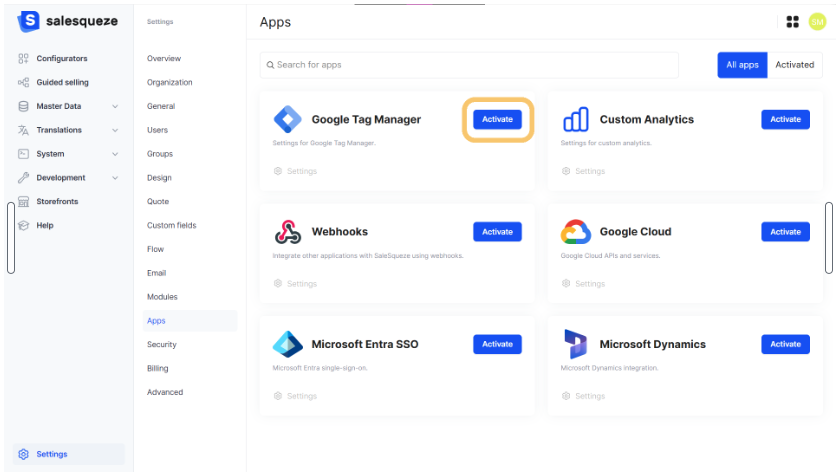
Task: Switch to the All apps tab
Action: 742,65
